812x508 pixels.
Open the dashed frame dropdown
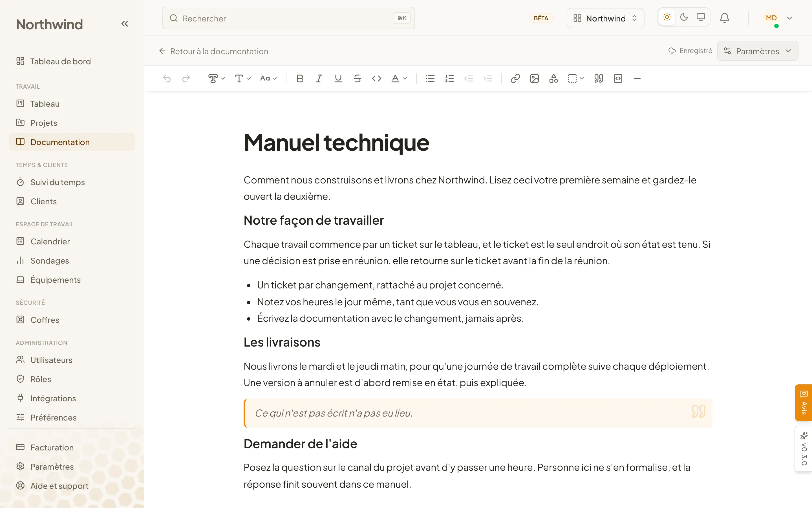(x=576, y=79)
